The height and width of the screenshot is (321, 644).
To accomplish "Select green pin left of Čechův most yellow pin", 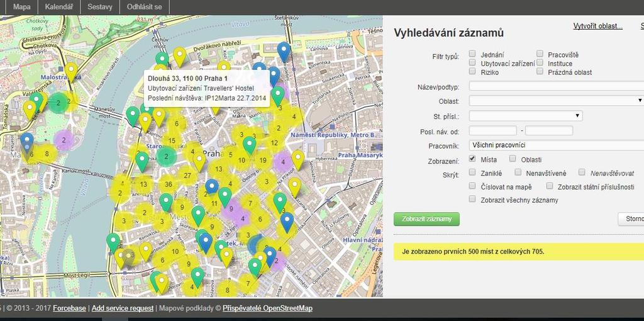I will click(162, 61).
